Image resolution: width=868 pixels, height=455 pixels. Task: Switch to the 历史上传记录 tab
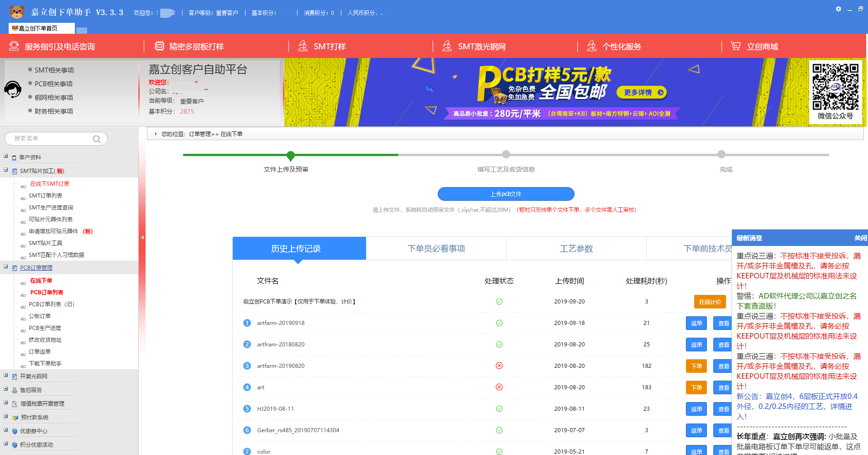[299, 248]
